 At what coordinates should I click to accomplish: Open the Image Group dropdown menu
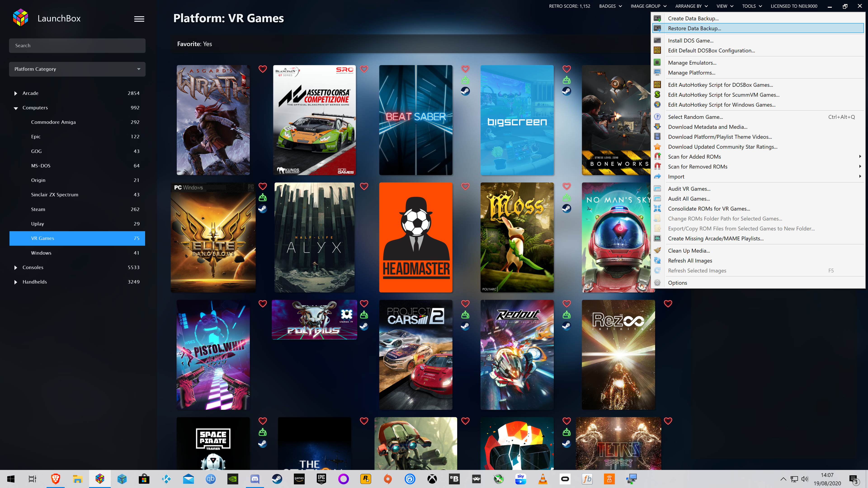coord(649,6)
